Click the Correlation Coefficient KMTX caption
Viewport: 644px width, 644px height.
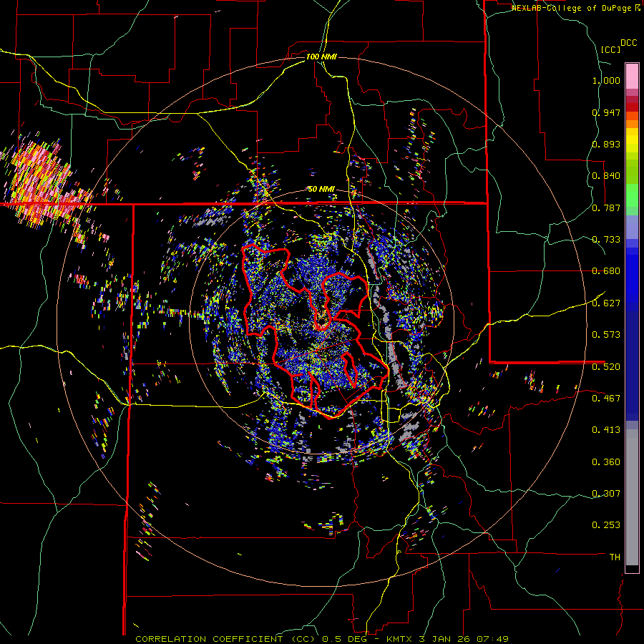(322, 639)
